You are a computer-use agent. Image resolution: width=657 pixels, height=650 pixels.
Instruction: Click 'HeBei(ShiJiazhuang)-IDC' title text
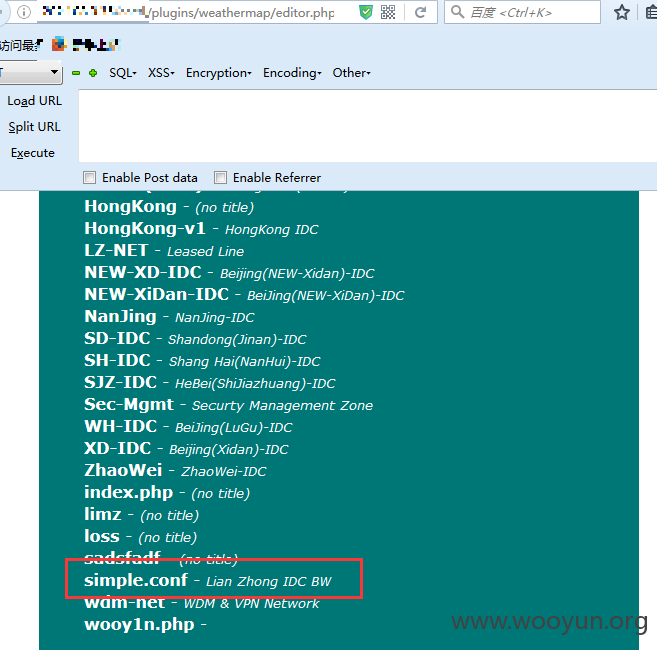click(x=255, y=383)
